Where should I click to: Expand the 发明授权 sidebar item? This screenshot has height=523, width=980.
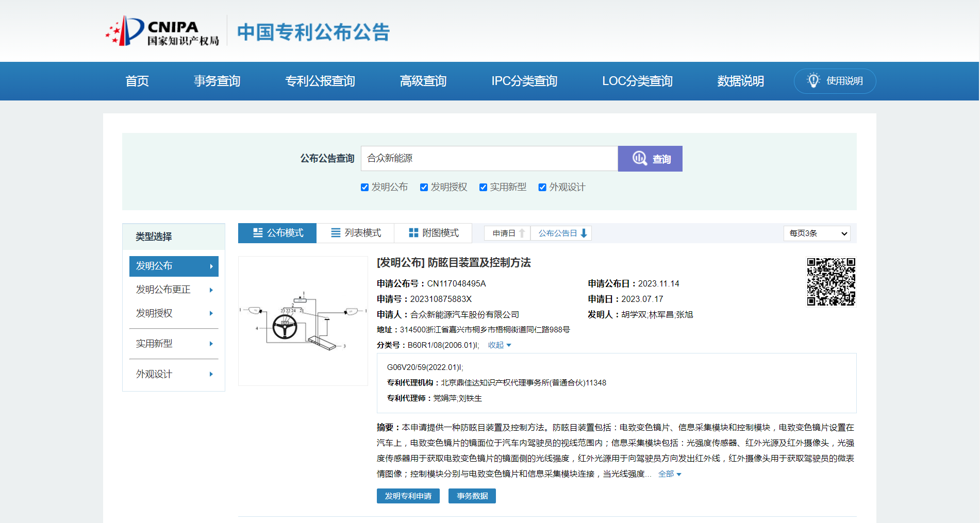(174, 313)
